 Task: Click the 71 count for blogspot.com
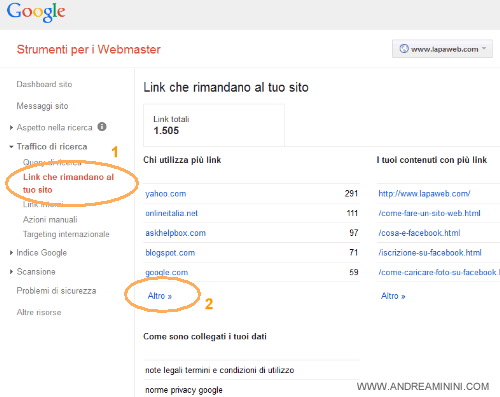(354, 253)
